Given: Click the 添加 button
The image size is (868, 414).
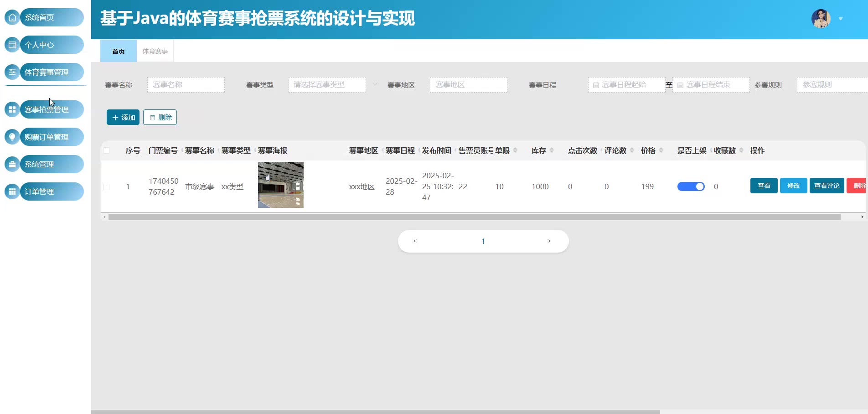Looking at the screenshot, I should [123, 117].
